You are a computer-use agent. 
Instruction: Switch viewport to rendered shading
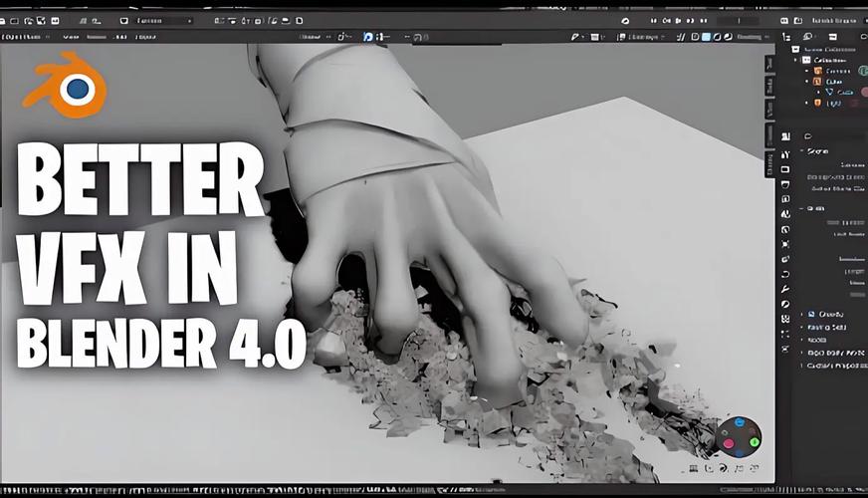(728, 37)
